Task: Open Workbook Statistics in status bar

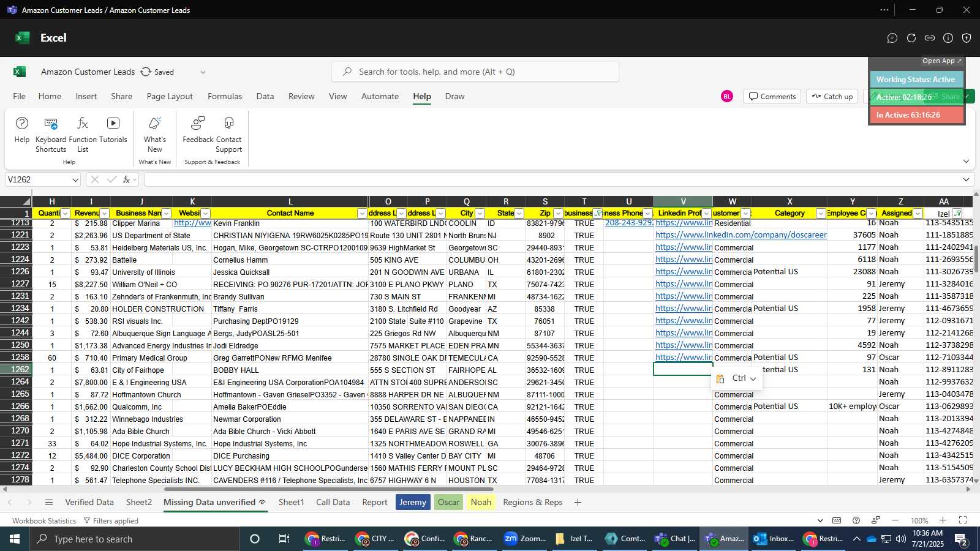Action: coord(44,520)
